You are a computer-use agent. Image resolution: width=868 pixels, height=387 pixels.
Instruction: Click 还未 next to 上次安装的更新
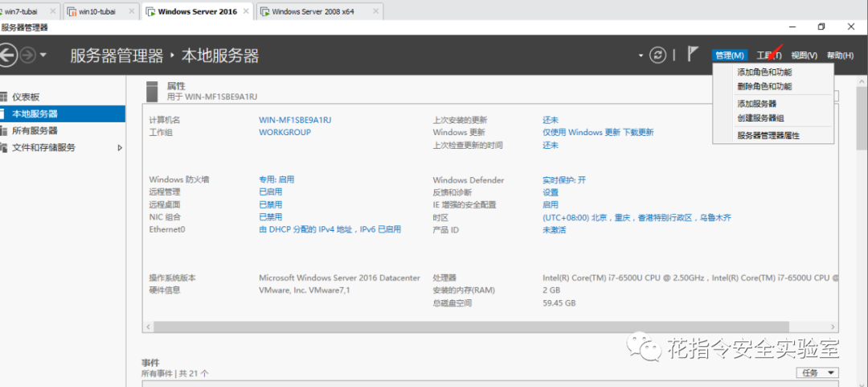coord(551,120)
